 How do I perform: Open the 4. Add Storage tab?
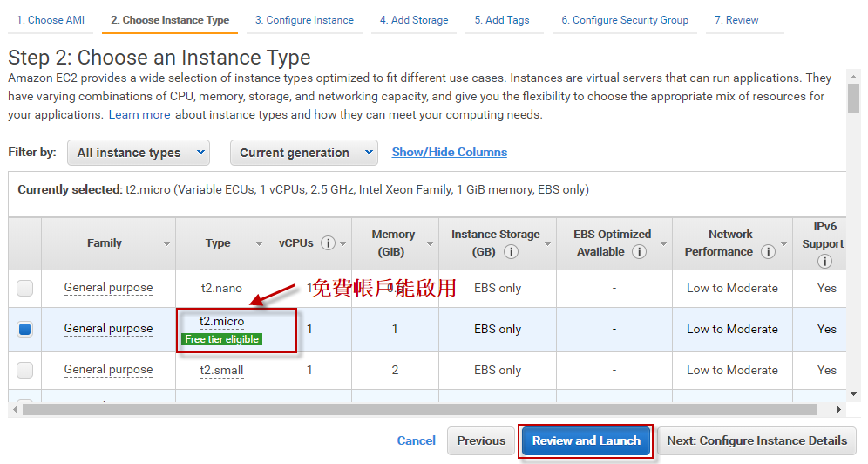point(414,20)
